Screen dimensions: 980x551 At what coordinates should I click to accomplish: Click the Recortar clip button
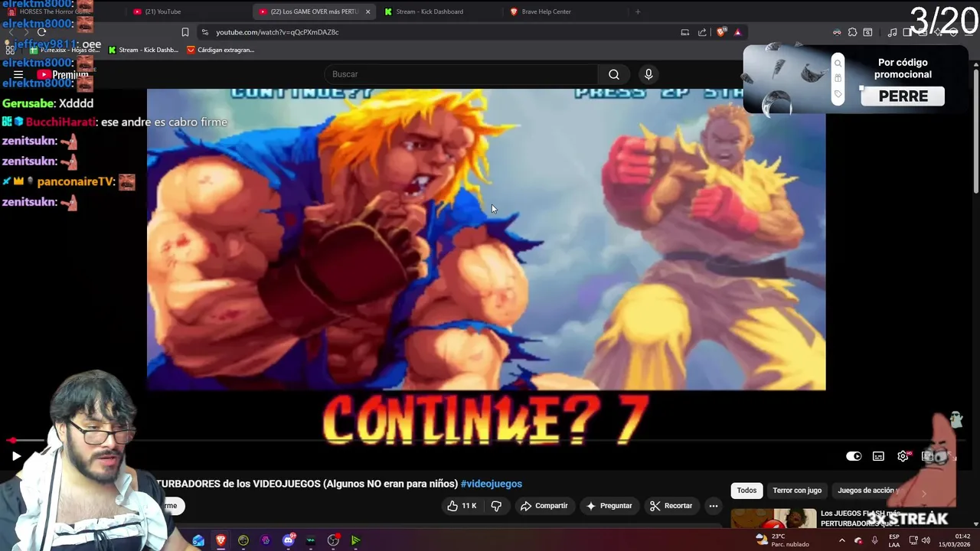671,506
